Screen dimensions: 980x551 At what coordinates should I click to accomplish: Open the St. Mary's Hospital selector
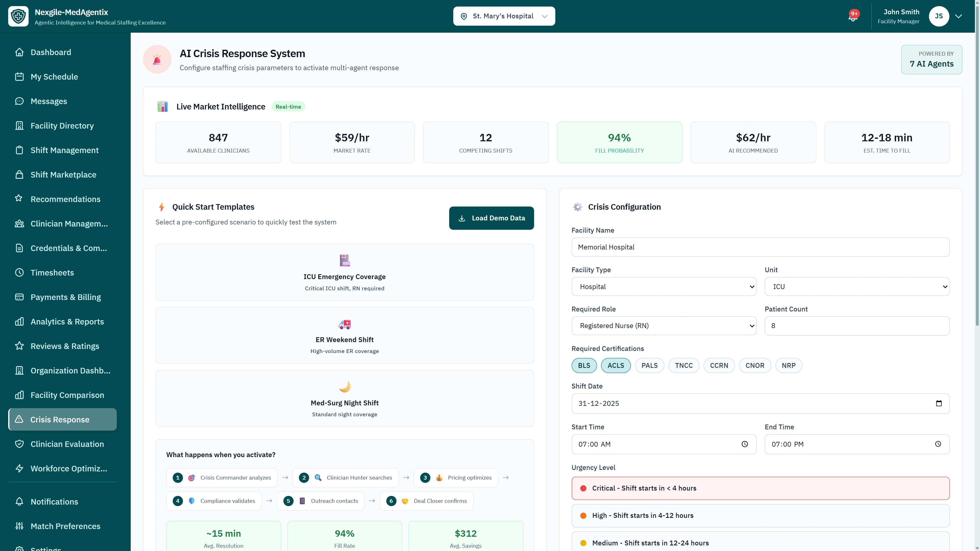[504, 16]
